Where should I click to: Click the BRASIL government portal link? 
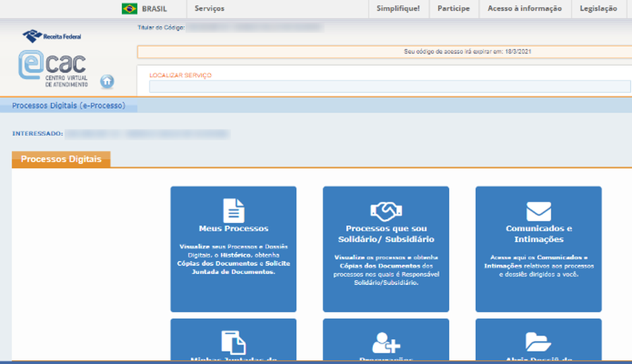[x=155, y=9]
